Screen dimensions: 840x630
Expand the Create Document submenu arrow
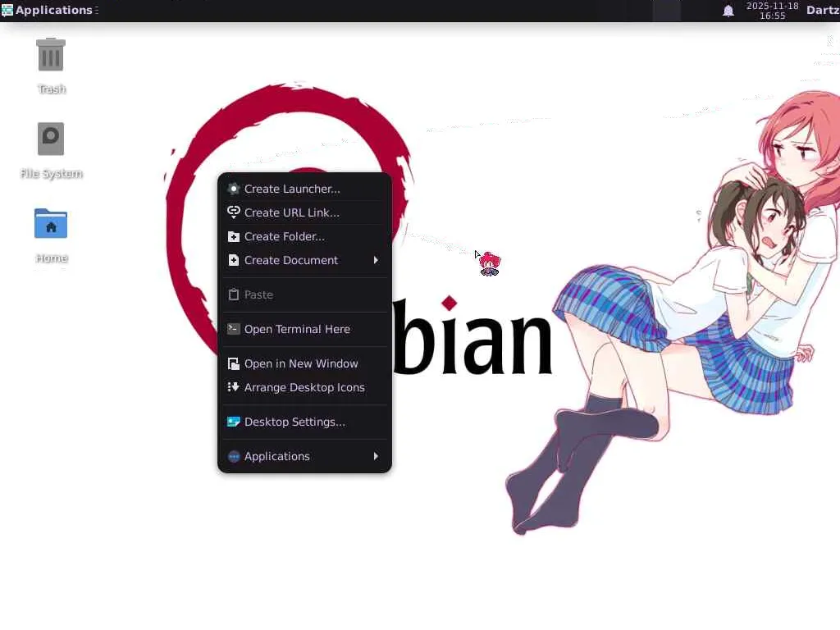376,260
